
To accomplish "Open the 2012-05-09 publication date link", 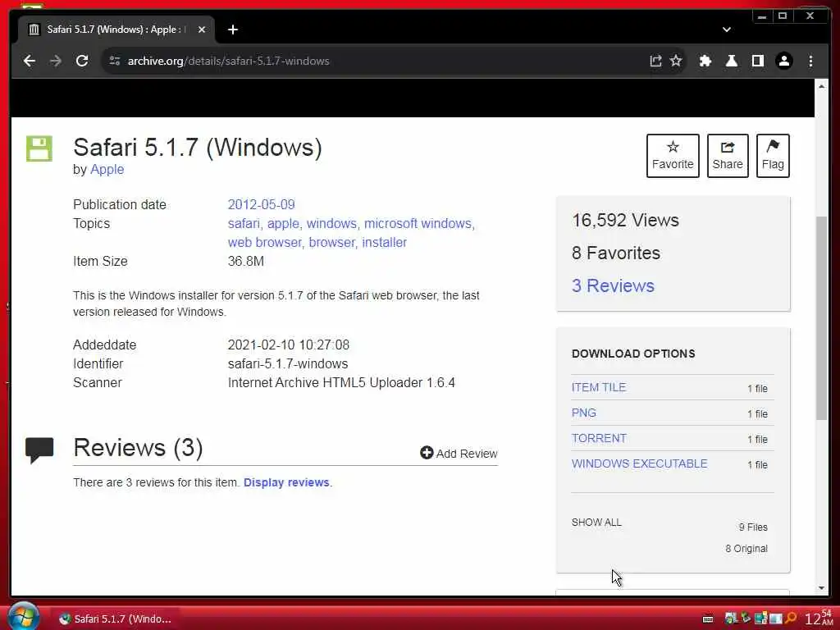I will click(262, 204).
